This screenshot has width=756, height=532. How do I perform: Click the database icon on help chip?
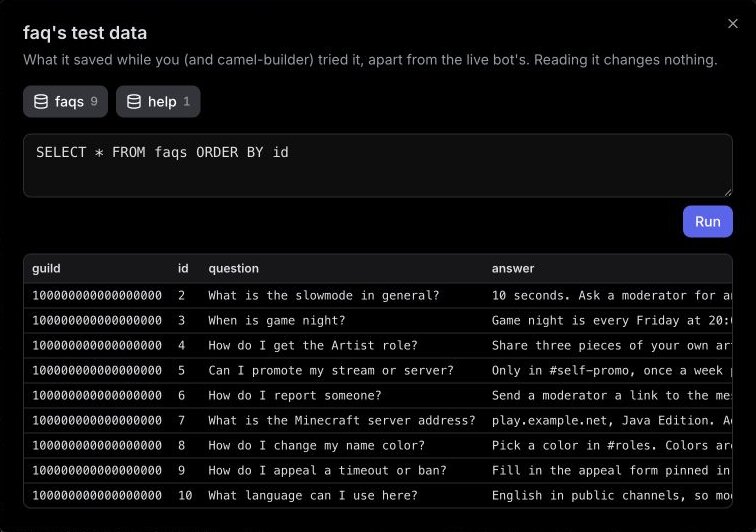[134, 102]
